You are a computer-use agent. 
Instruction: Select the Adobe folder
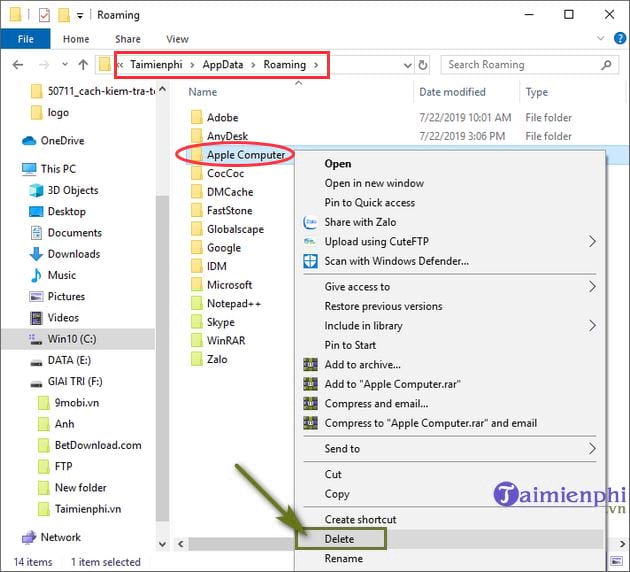pyautogui.click(x=215, y=118)
